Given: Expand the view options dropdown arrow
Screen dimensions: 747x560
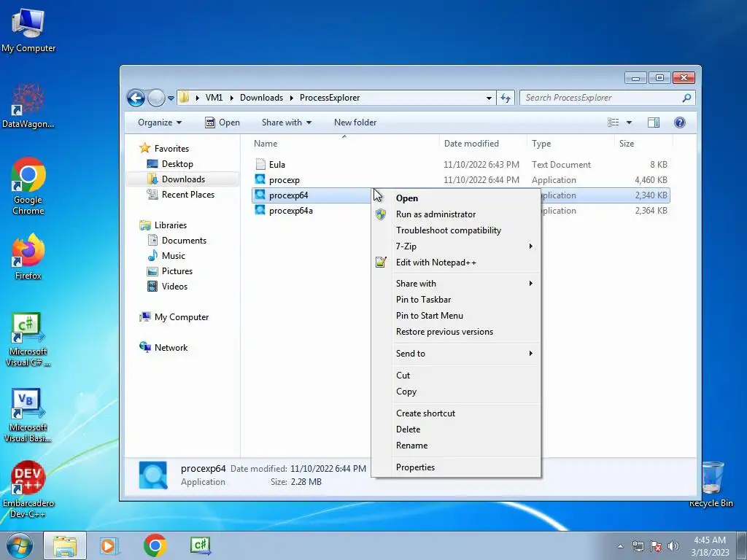Looking at the screenshot, I should [x=629, y=122].
